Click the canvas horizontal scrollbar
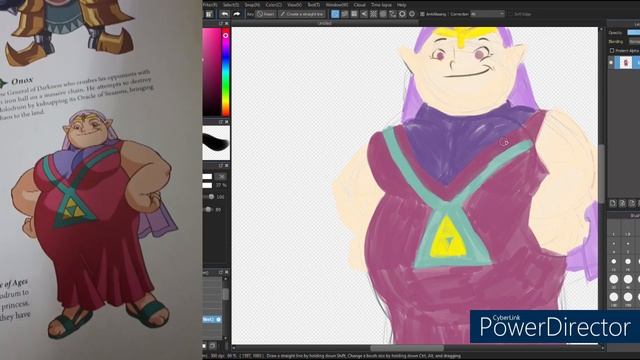Screen dimensions: 640x360 [x=407, y=348]
